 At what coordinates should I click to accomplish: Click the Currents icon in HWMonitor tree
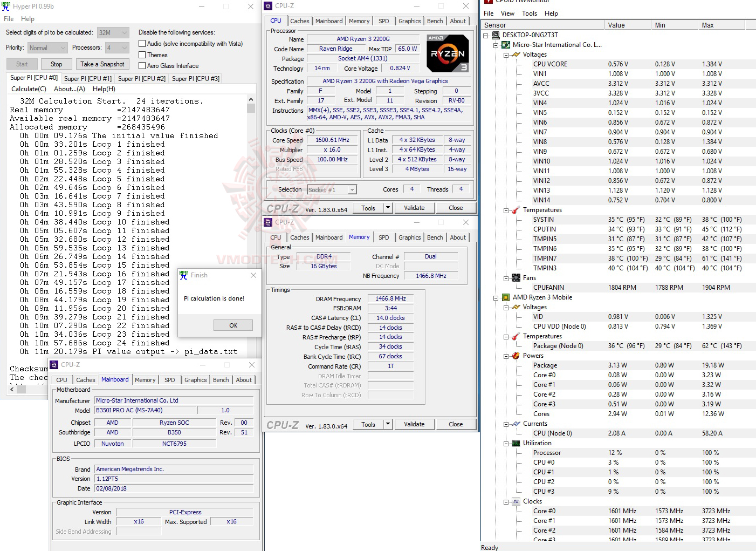point(516,424)
